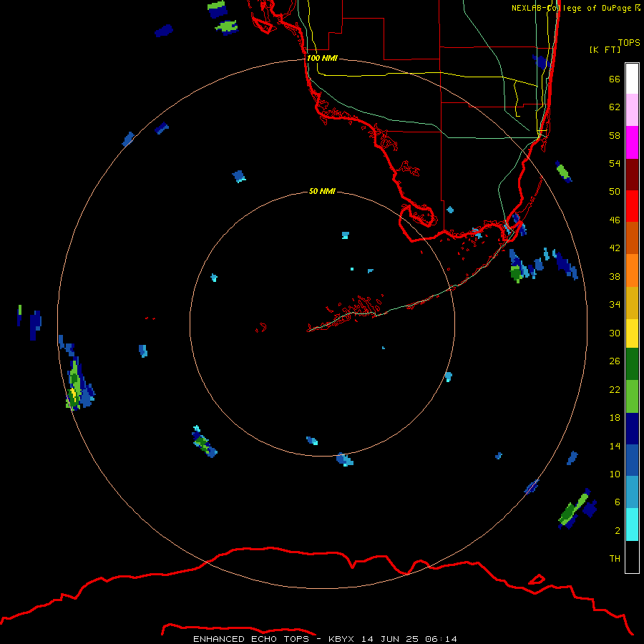Click the dark red swatch between 50 and 54
The width and height of the screenshot is (644, 644).
(632, 175)
